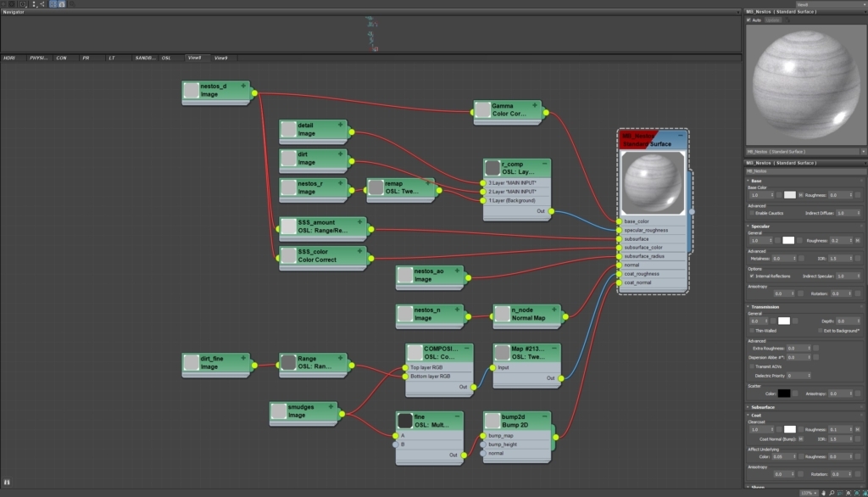868x497 pixels.
Task: Click the M map button next to Coat Normal (Bump)
Action: point(801,438)
